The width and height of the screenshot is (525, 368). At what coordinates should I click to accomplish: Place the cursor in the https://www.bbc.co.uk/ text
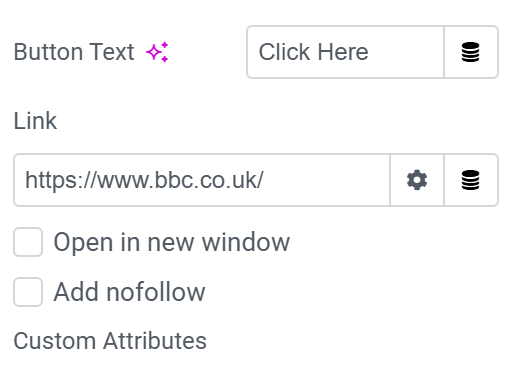click(x=144, y=180)
